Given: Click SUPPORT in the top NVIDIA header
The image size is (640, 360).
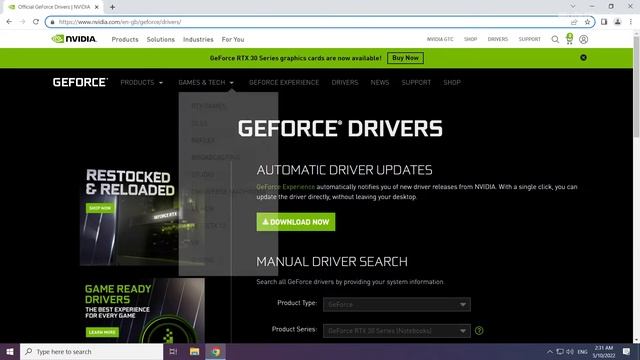Looking at the screenshot, I should pos(529,39).
